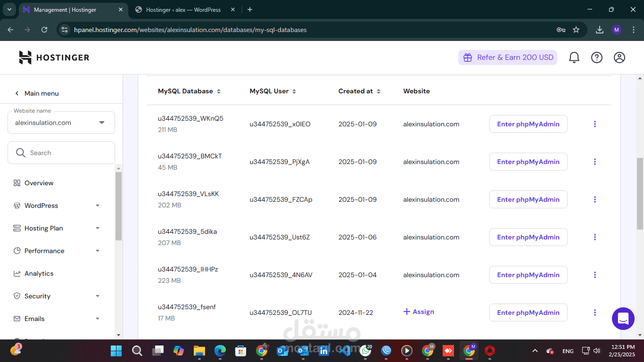Go back to the previous page
The height and width of the screenshot is (362, 644).
tap(10, 30)
